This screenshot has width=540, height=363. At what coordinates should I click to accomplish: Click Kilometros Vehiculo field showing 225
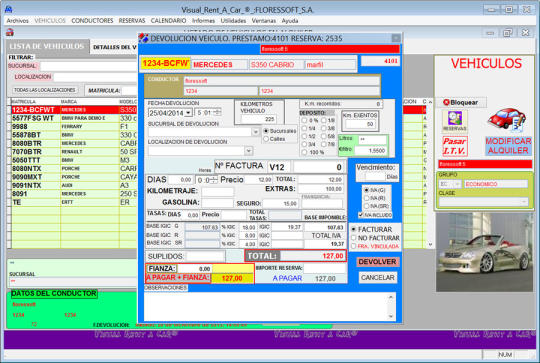258,119
